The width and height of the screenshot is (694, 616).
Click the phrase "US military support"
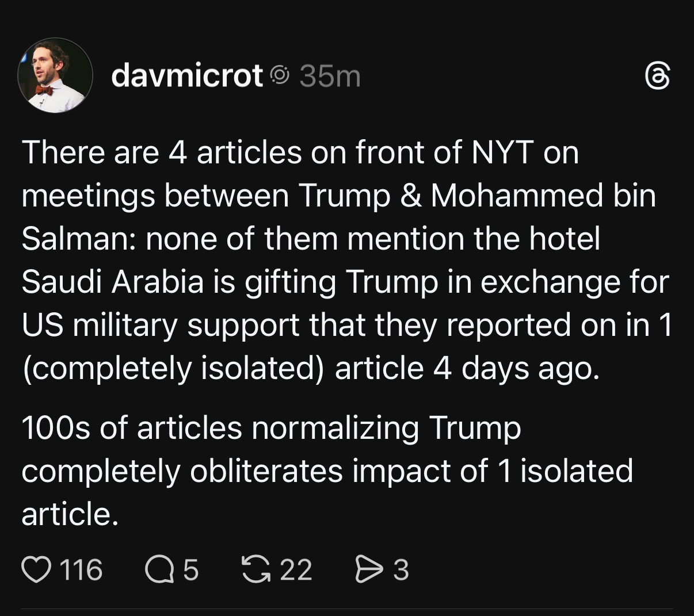coord(160,325)
